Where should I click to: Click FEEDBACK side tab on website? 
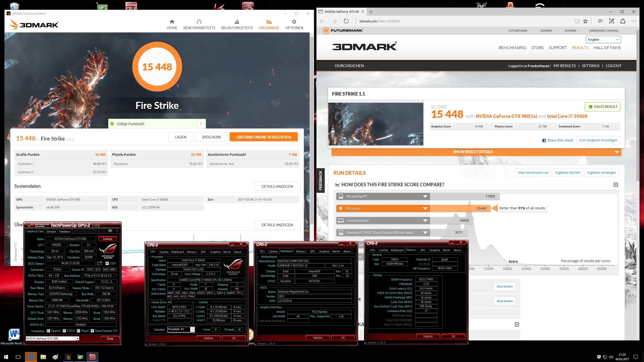tap(320, 180)
